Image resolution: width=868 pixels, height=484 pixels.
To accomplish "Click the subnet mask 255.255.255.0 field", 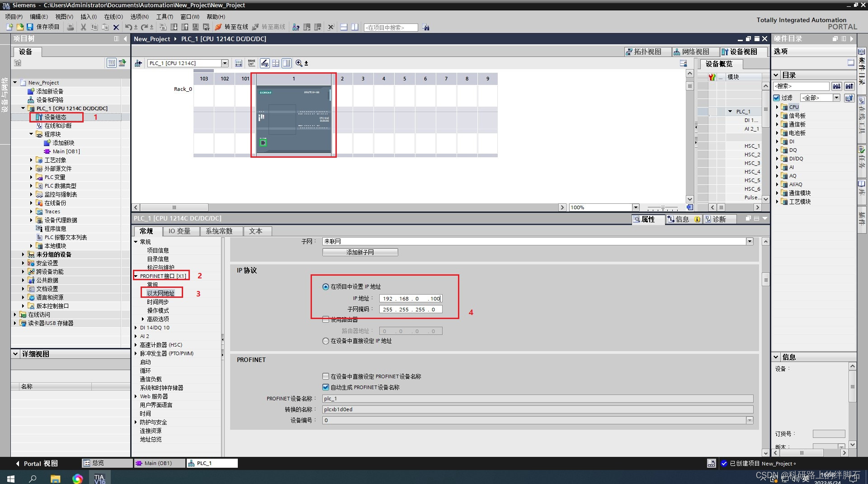I will click(x=410, y=310).
